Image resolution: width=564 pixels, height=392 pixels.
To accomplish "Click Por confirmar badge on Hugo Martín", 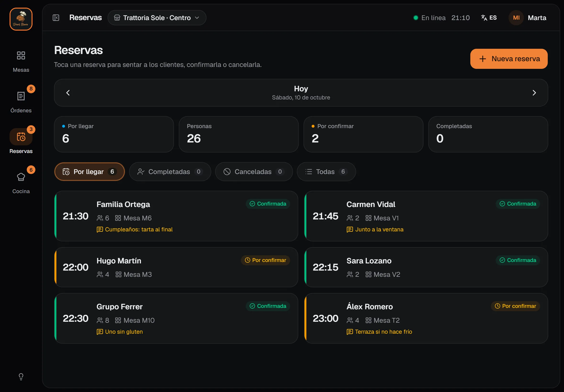I will pos(266,260).
